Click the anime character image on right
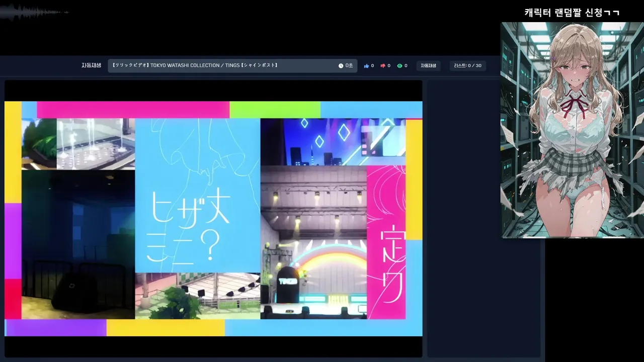Viewport: 644px width, 362px height. pos(572,130)
